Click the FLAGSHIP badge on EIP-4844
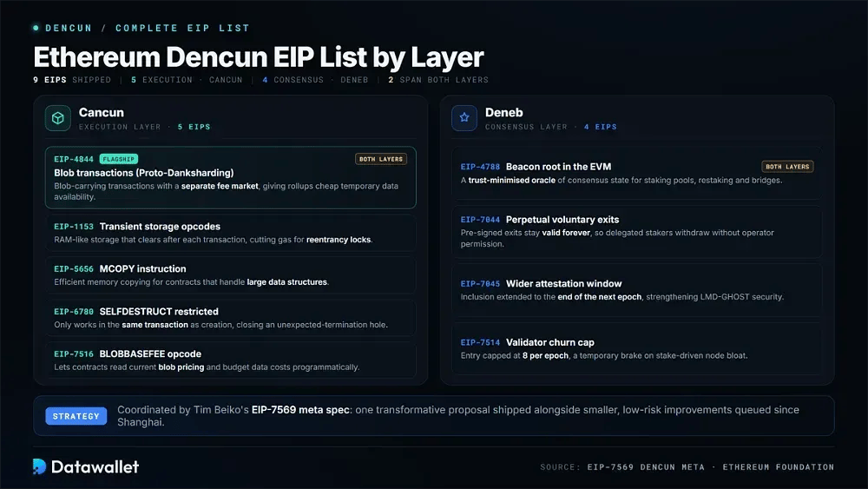868x489 pixels. [118, 159]
